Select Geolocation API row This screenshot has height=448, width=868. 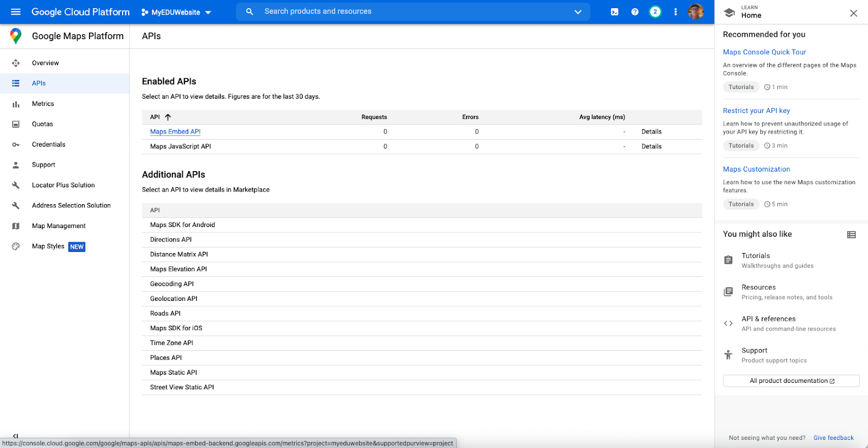click(422, 299)
